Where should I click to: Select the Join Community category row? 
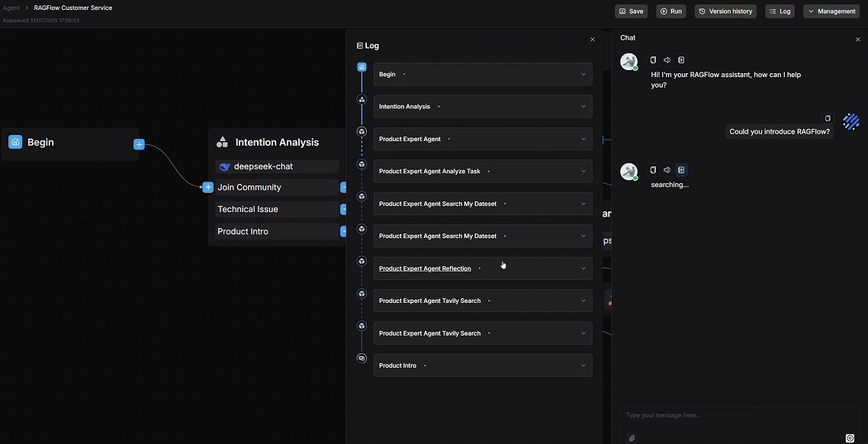click(277, 187)
